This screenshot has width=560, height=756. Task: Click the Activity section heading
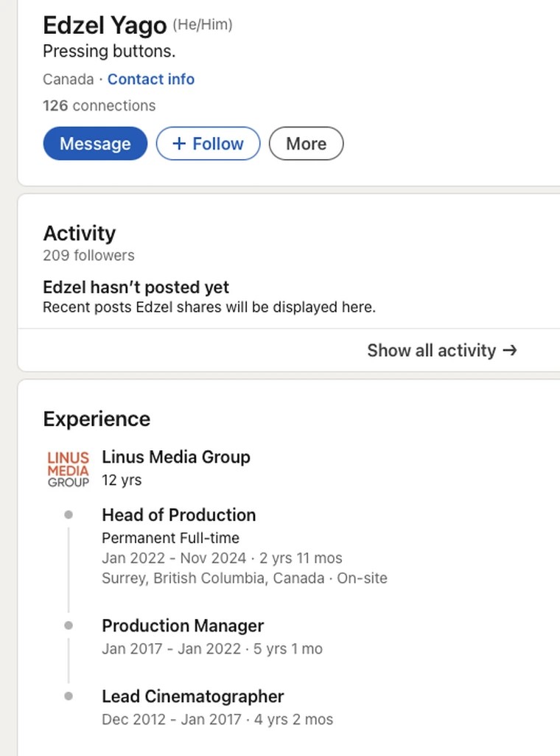[x=80, y=234]
